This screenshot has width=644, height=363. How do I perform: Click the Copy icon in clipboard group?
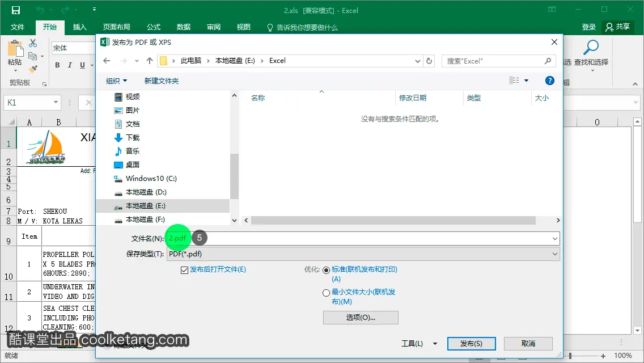pos(32,56)
